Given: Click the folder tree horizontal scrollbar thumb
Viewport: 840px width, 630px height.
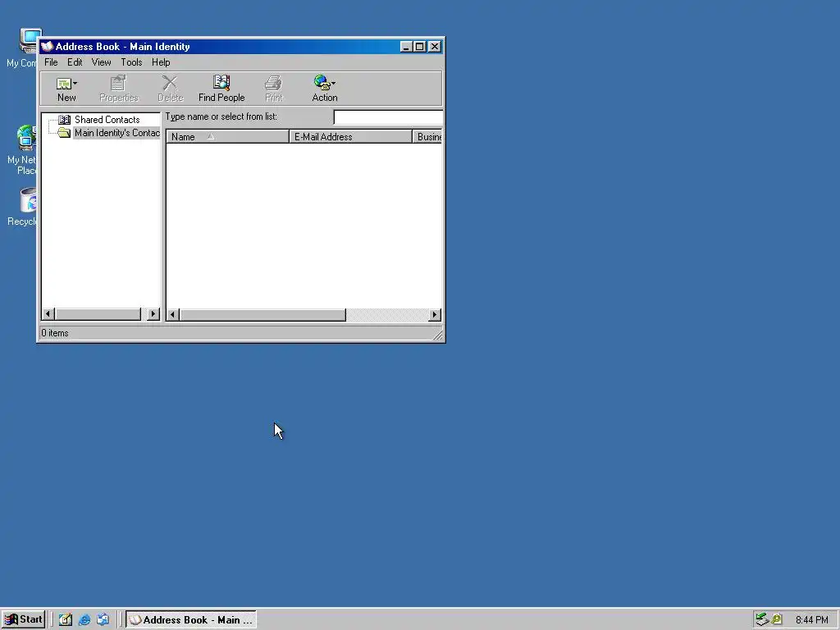Looking at the screenshot, I should (98, 314).
